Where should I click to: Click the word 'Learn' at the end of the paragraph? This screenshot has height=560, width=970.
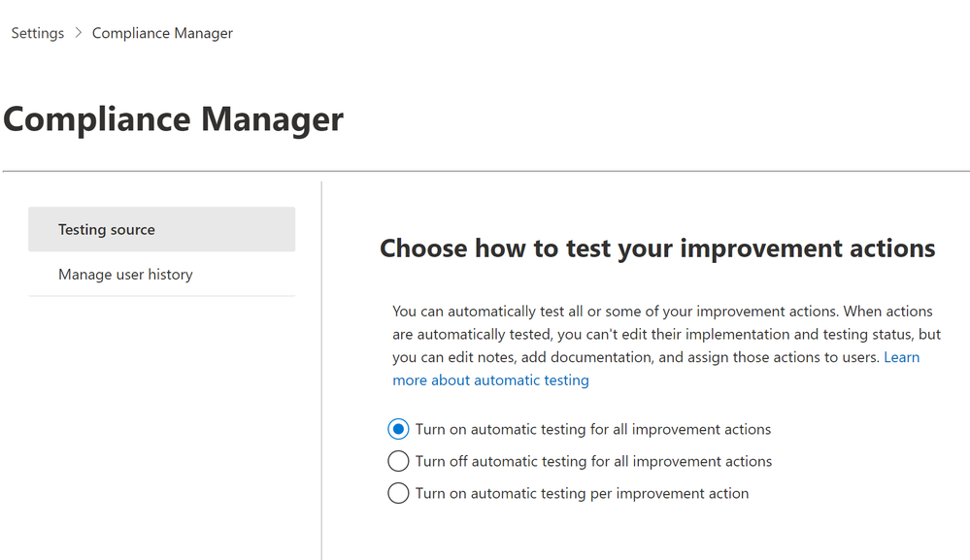coord(901,357)
